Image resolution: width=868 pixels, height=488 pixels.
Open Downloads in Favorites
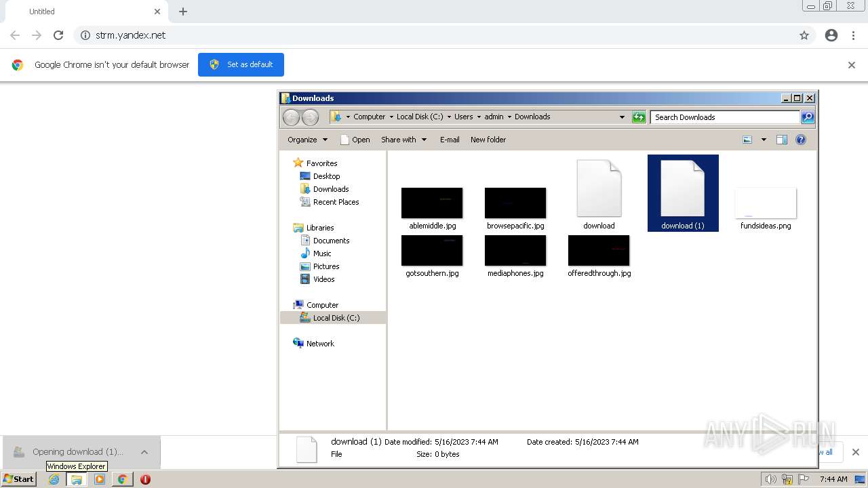[331, 189]
